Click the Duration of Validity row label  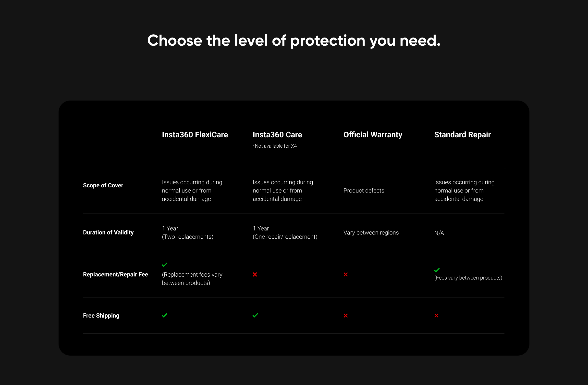click(x=108, y=232)
